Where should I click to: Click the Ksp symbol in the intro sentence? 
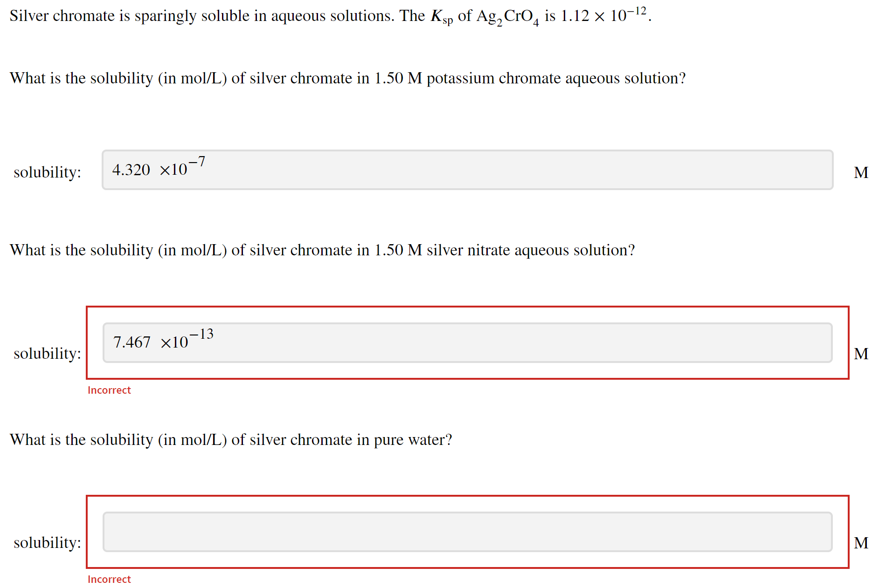tap(441, 17)
